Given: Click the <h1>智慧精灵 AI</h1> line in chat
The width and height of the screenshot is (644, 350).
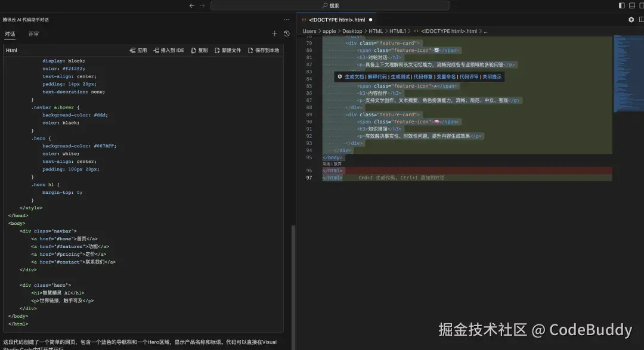Looking at the screenshot, I should pyautogui.click(x=57, y=293).
